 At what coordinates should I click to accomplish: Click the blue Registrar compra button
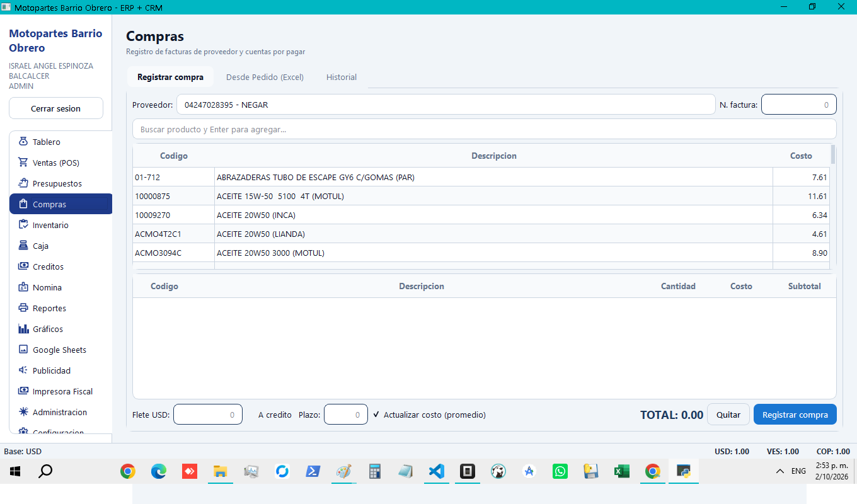pos(795,415)
